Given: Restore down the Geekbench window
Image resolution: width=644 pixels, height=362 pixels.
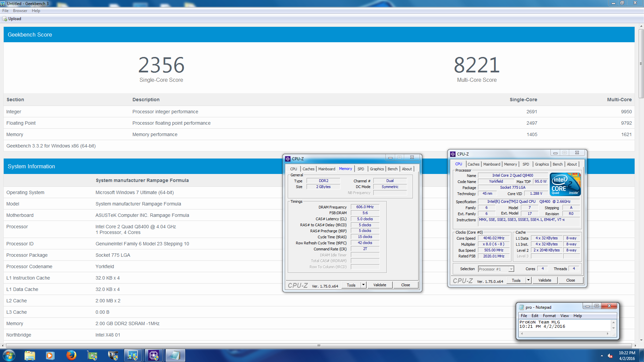Looking at the screenshot, I should point(622,3).
